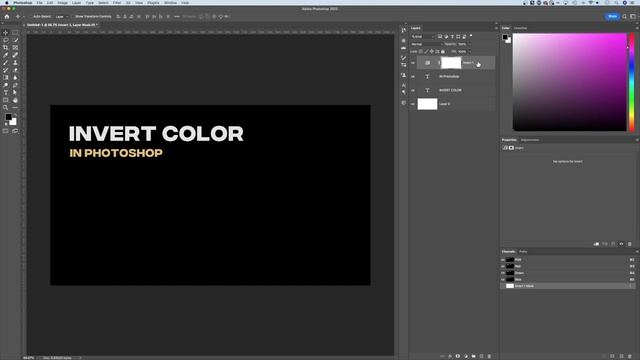Open the File menu
640x360 pixels.
[40, 2]
